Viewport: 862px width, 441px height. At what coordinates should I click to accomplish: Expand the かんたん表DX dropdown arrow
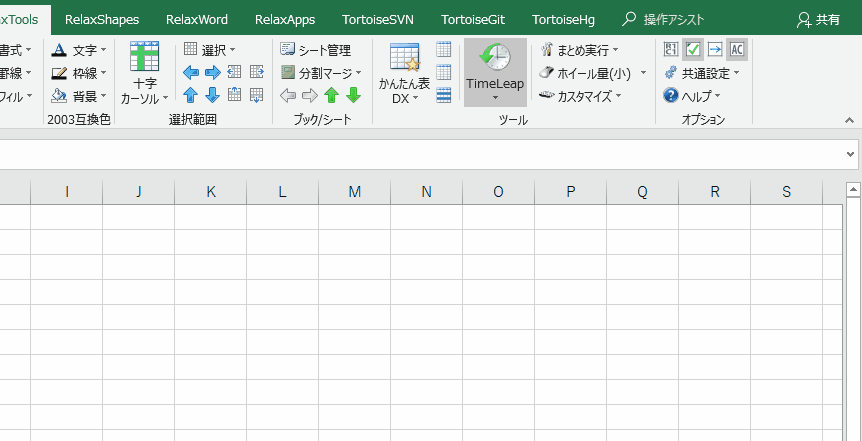pyautogui.click(x=416, y=99)
